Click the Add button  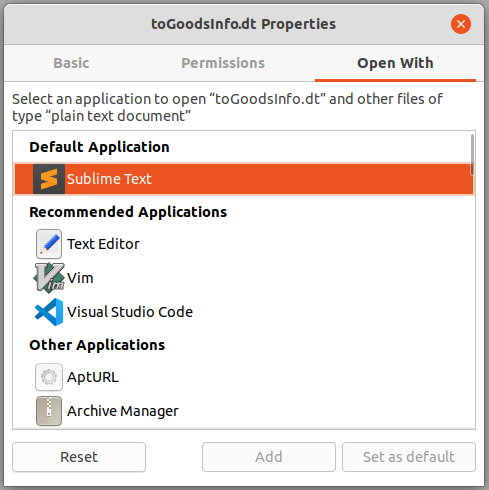click(269, 457)
